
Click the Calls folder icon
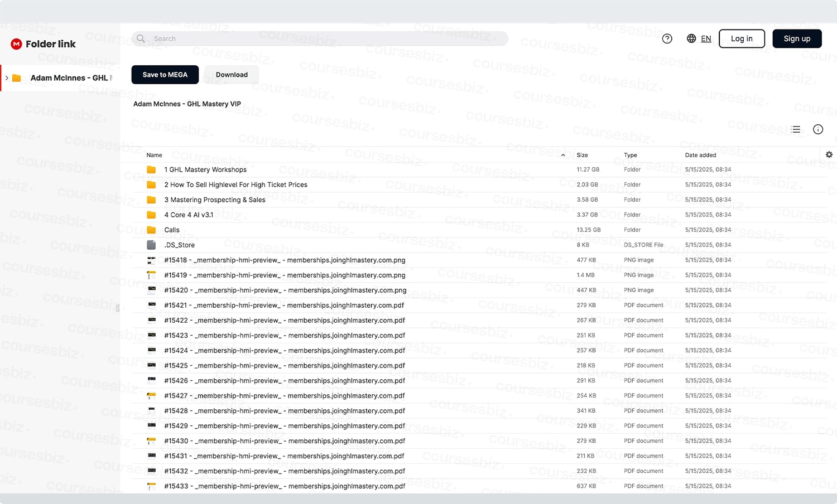tap(151, 230)
